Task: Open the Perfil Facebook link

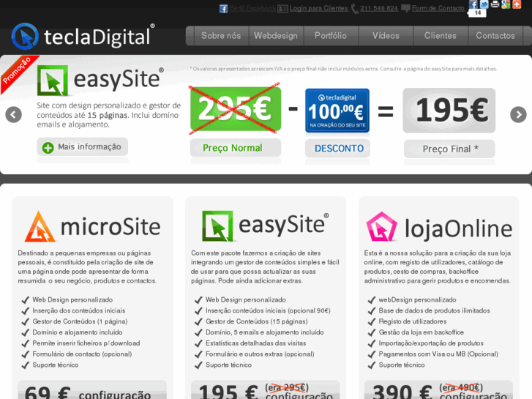Action: tap(252, 8)
